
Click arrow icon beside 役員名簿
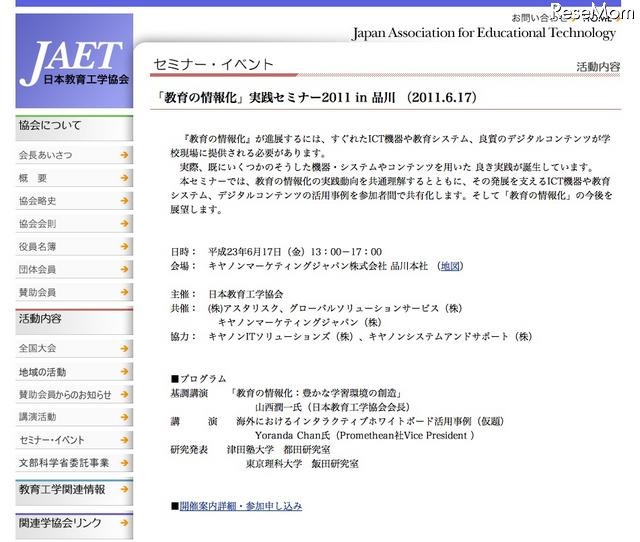[123, 247]
